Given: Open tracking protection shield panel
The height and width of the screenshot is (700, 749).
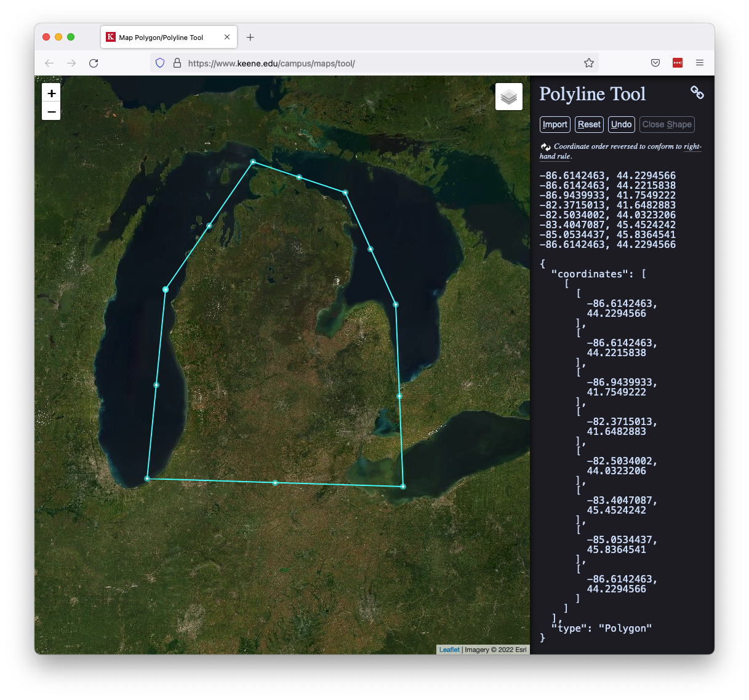Looking at the screenshot, I should tap(160, 63).
